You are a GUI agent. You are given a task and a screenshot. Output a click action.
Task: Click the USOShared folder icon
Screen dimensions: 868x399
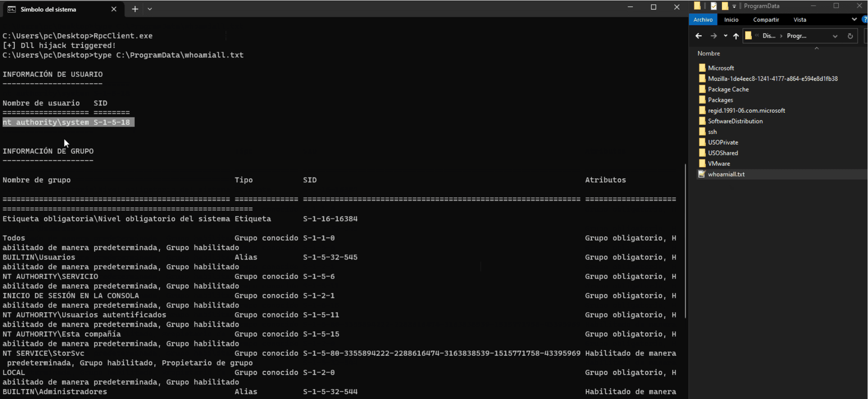tap(702, 153)
